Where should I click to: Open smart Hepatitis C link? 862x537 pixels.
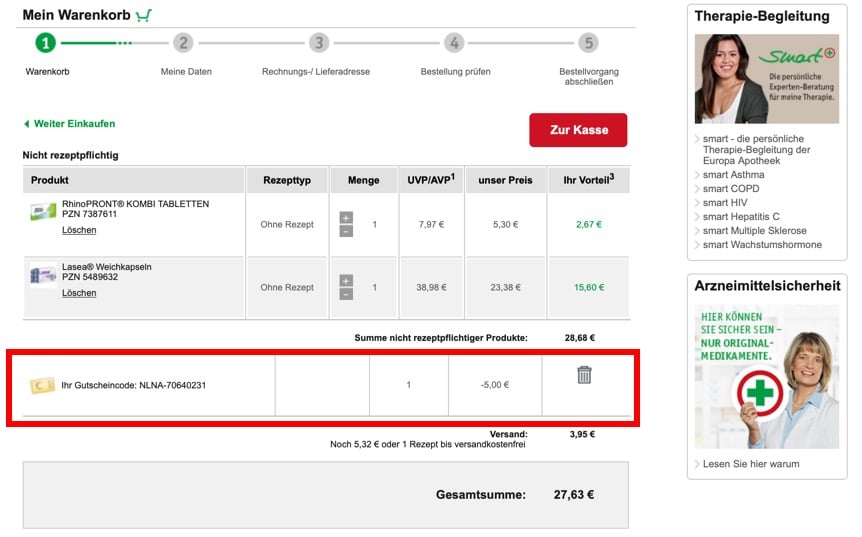click(741, 217)
